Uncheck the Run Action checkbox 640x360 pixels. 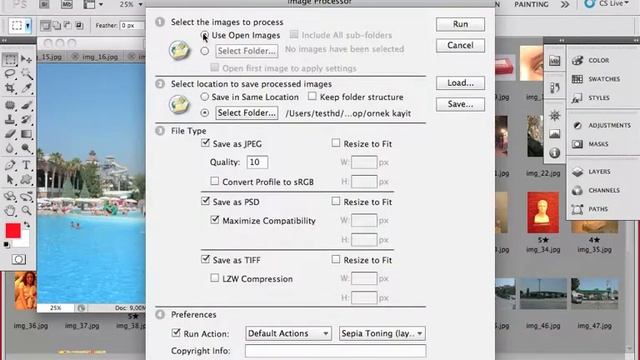pyautogui.click(x=176, y=333)
